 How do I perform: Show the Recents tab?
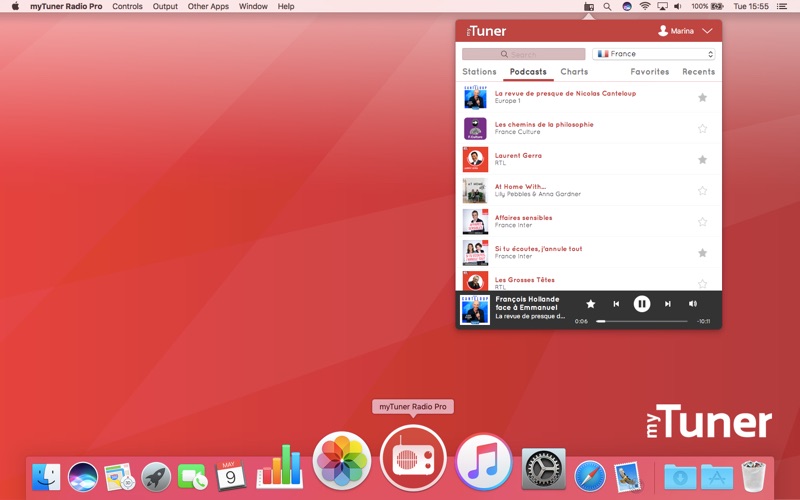point(698,72)
